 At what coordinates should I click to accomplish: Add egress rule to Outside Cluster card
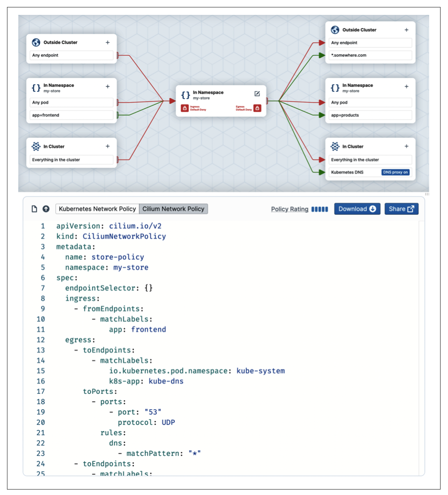(406, 30)
